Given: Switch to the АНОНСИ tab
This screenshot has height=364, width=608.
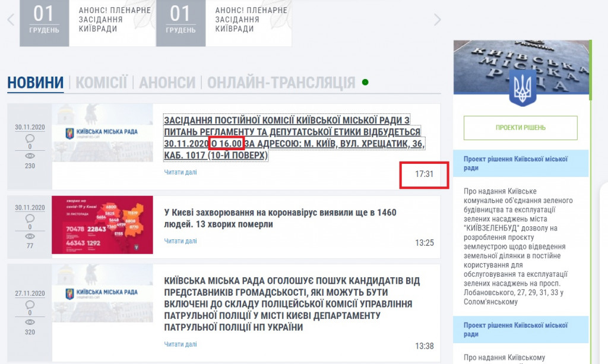Looking at the screenshot, I should pyautogui.click(x=167, y=83).
